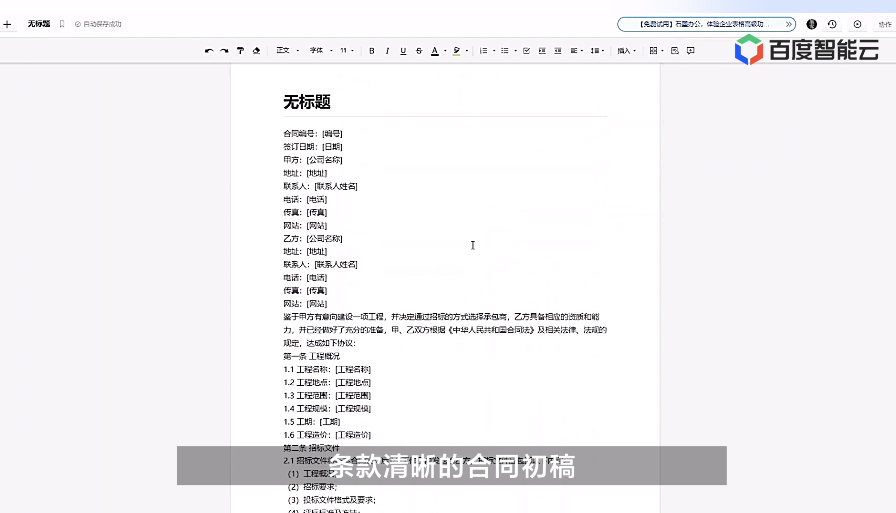Screen dimensions: 896x513
Task: Open the line spacing dropdown
Action: [597, 51]
